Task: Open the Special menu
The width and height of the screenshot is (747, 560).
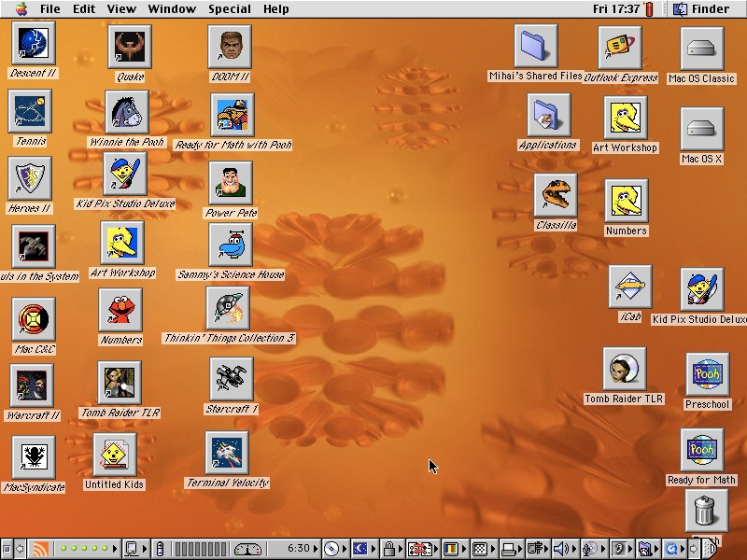Action: [229, 9]
